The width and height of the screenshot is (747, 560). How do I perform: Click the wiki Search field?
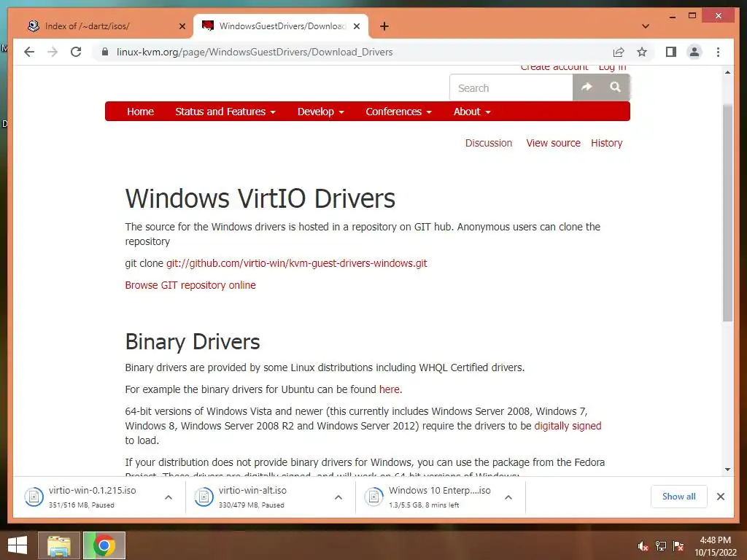511,87
